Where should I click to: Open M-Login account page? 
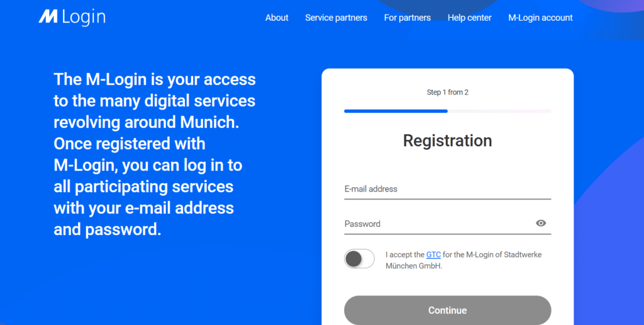coord(540,18)
